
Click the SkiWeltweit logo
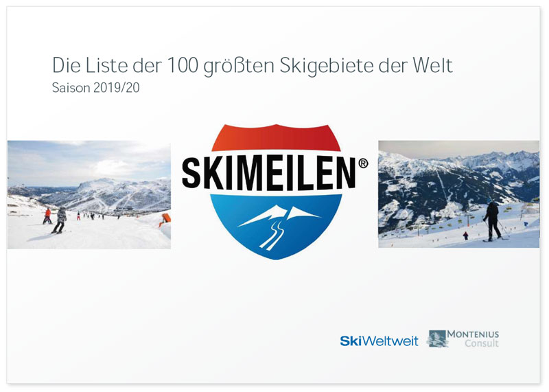coord(379,341)
